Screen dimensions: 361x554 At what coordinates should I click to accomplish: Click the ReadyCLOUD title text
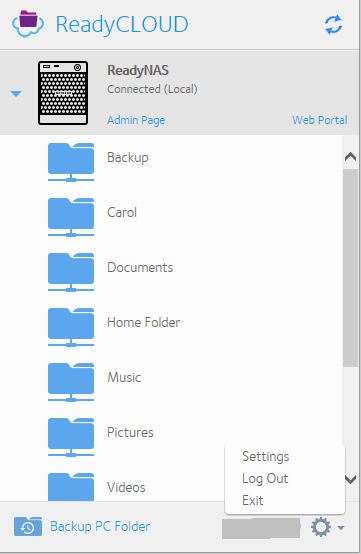(122, 24)
